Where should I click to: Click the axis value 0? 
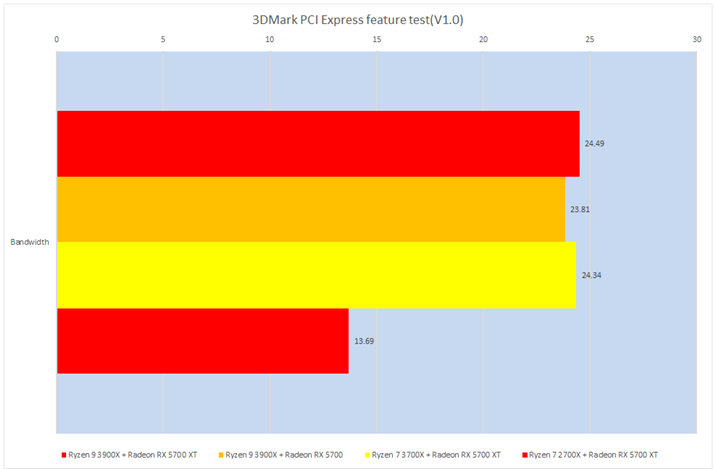tap(57, 40)
